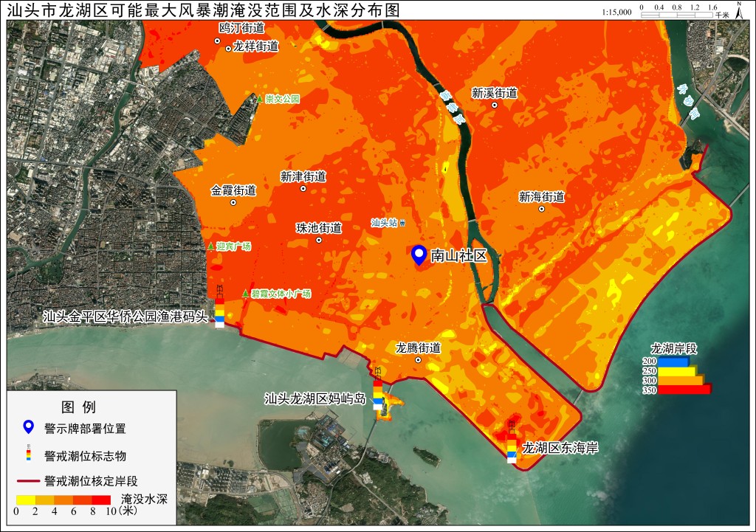The image size is (756, 532).
Task: Click the scale bar ruler at top right
Action: click(x=676, y=15)
